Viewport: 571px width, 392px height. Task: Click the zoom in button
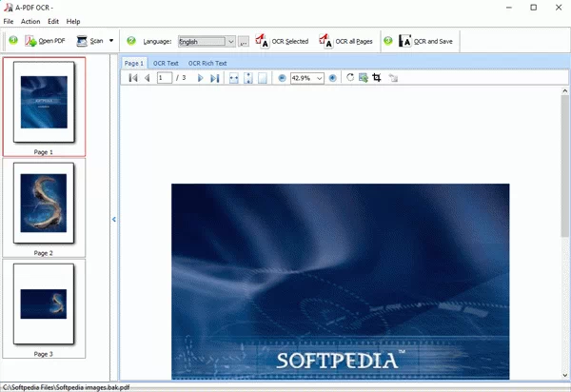tap(332, 78)
